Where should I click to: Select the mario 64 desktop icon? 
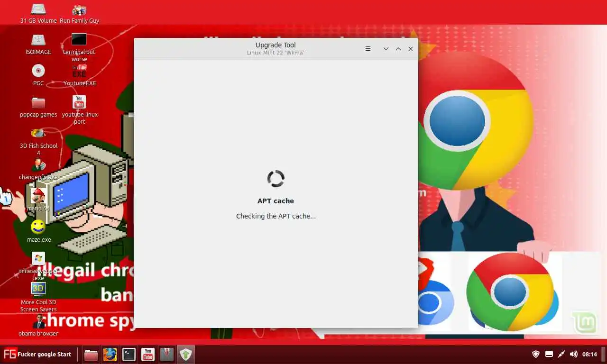coord(38,200)
